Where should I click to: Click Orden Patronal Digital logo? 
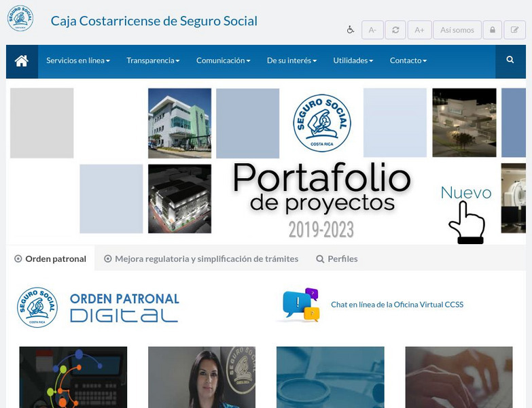click(98, 307)
